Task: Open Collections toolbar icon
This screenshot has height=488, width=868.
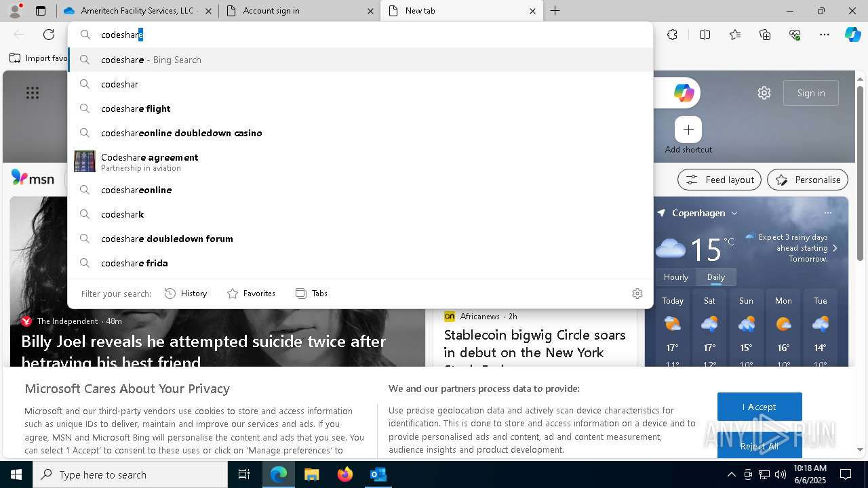Action: (765, 35)
